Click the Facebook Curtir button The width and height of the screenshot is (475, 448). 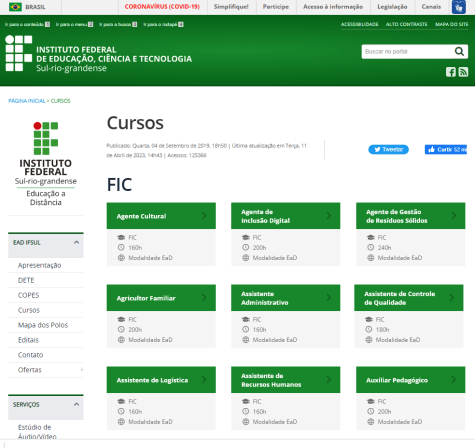[x=446, y=149]
